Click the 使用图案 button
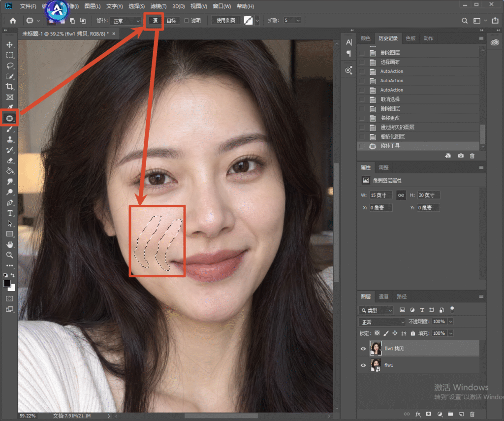The image size is (504, 421). pos(225,21)
